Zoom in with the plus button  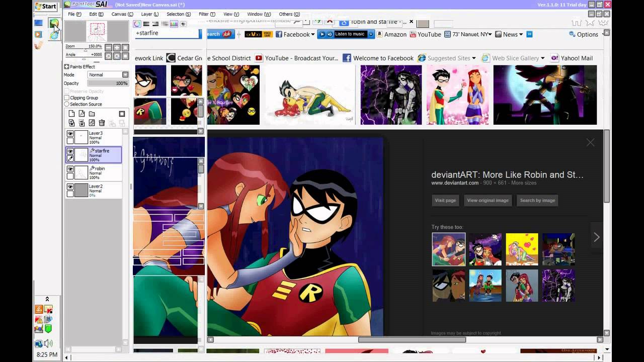pyautogui.click(x=117, y=48)
